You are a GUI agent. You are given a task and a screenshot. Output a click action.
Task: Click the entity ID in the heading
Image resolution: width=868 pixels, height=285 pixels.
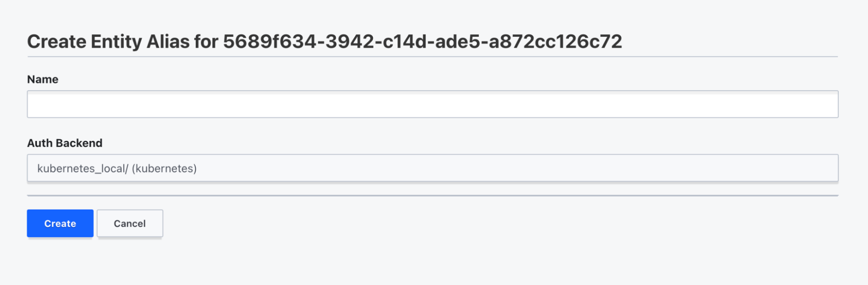click(422, 42)
